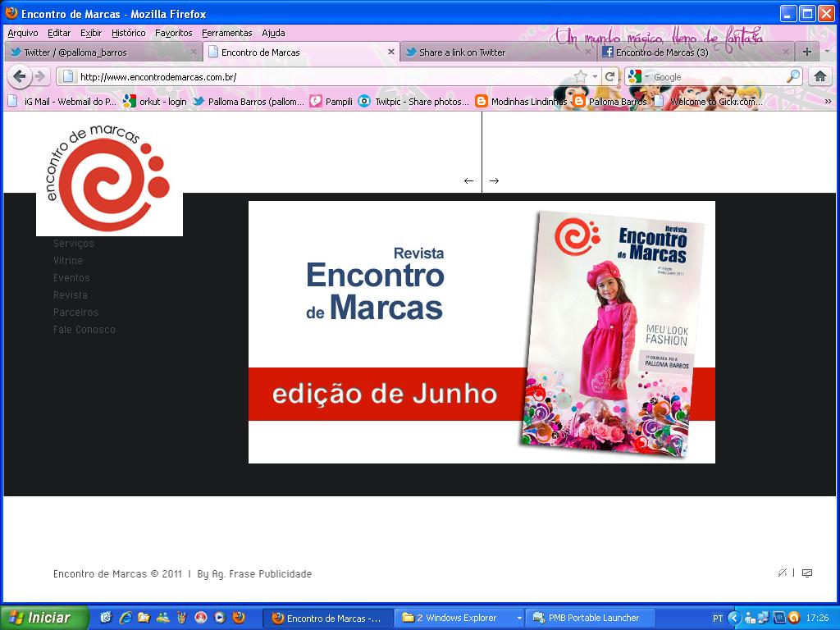
Task: Expand the 2 Windows Explorer taskbar group
Action: click(x=518, y=619)
